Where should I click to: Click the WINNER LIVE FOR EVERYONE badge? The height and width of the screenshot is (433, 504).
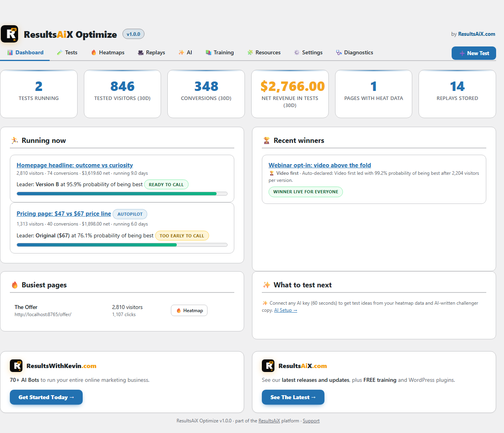click(306, 192)
